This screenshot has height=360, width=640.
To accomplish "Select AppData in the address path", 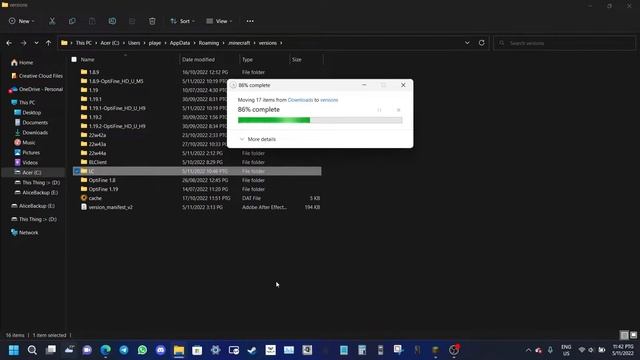I will pyautogui.click(x=180, y=43).
